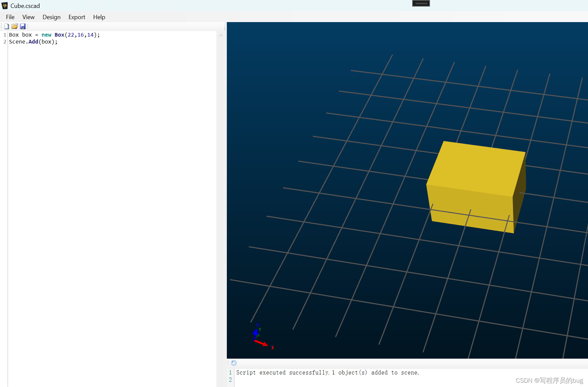Click the window control in the top black bar
Screen dimensions: 588x387
(x=421, y=3)
